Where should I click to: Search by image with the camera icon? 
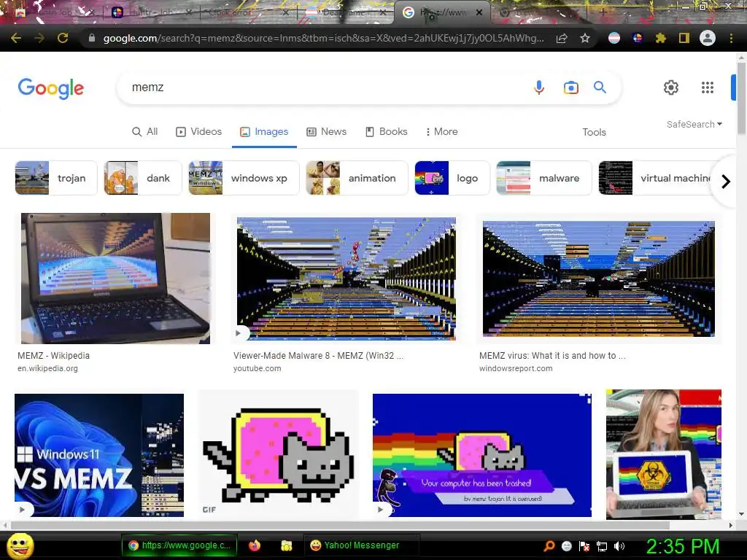570,87
